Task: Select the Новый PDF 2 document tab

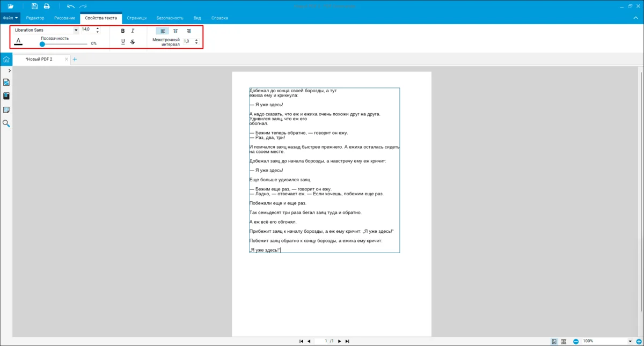Action: [39, 59]
